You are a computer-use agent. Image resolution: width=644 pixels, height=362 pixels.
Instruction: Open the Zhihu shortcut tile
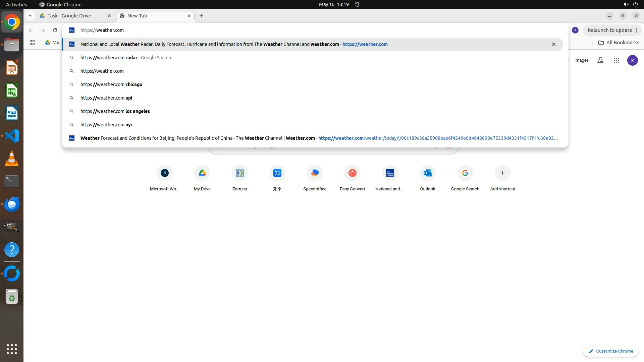point(277,173)
